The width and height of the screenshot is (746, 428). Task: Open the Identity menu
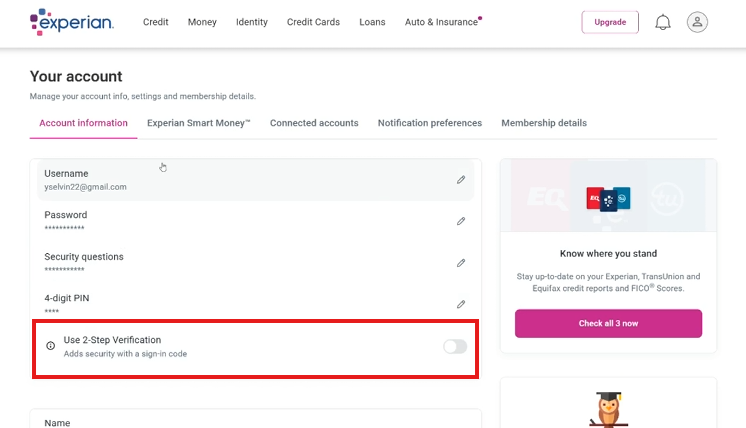tap(252, 22)
